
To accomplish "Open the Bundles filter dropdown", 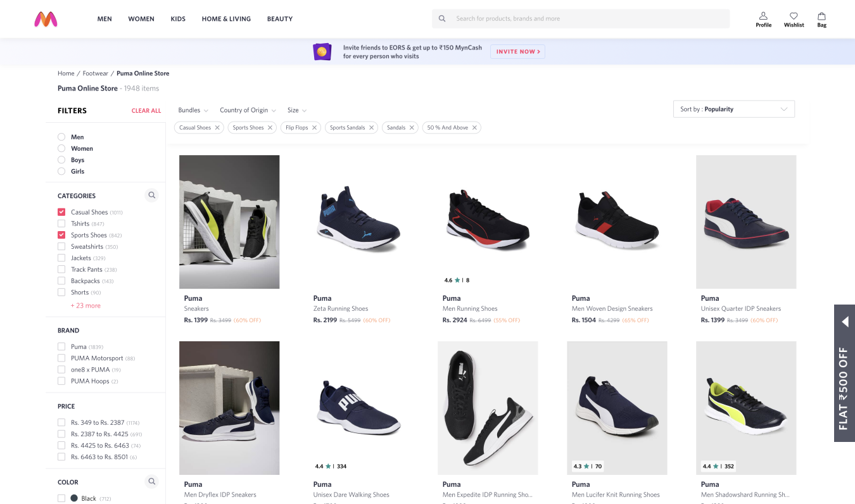I will click(x=193, y=110).
